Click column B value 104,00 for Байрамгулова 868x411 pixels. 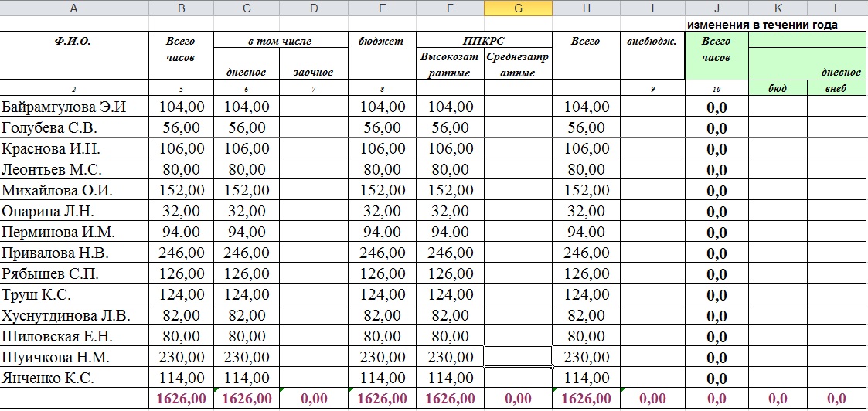click(181, 107)
